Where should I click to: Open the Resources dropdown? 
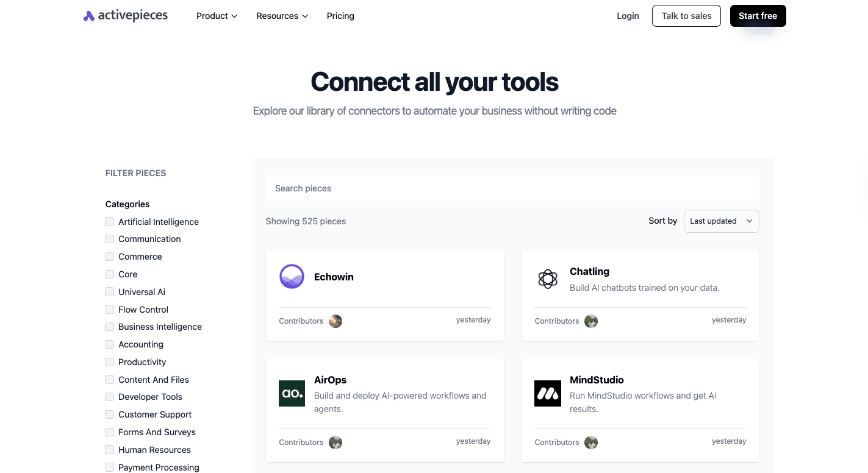[x=282, y=16]
